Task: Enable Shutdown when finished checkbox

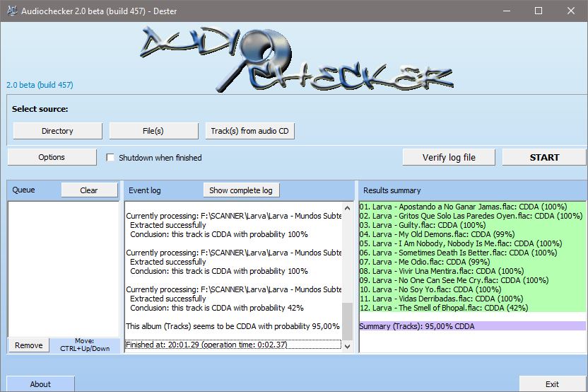Action: [110, 158]
